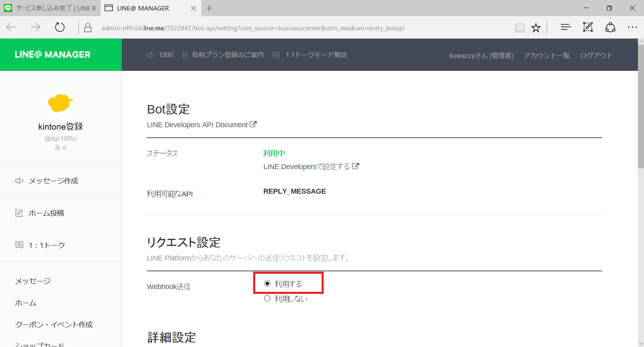Open kuwazzyさん (管理者) account
Viewport: 644px width, 347px height.
tap(481, 56)
